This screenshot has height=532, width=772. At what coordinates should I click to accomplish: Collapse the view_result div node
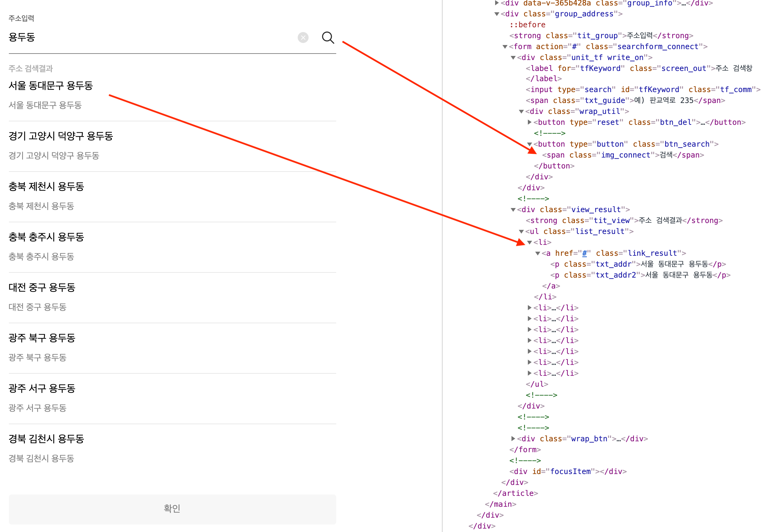[x=513, y=210]
